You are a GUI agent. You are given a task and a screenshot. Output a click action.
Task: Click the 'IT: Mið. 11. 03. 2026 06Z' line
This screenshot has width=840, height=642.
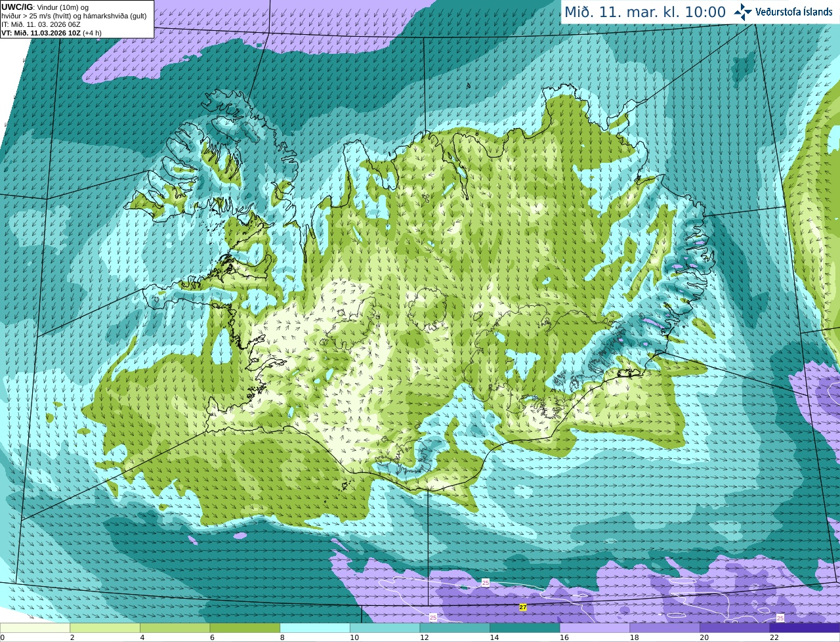(41, 24)
